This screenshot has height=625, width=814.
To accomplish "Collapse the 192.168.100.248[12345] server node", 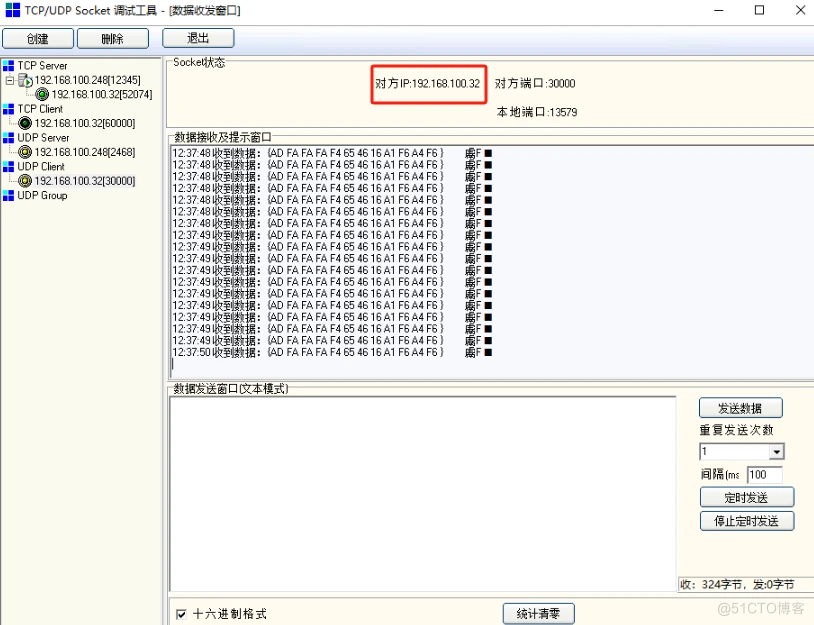I will point(9,81).
